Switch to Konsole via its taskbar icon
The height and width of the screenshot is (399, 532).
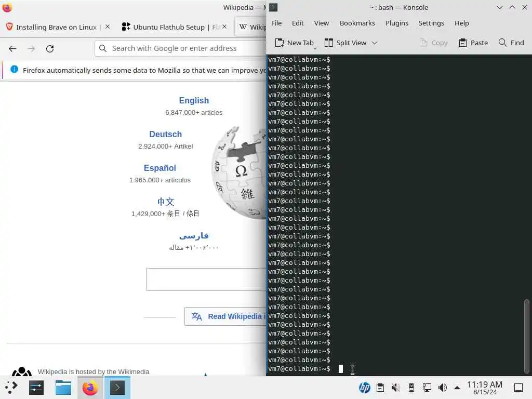(x=117, y=388)
